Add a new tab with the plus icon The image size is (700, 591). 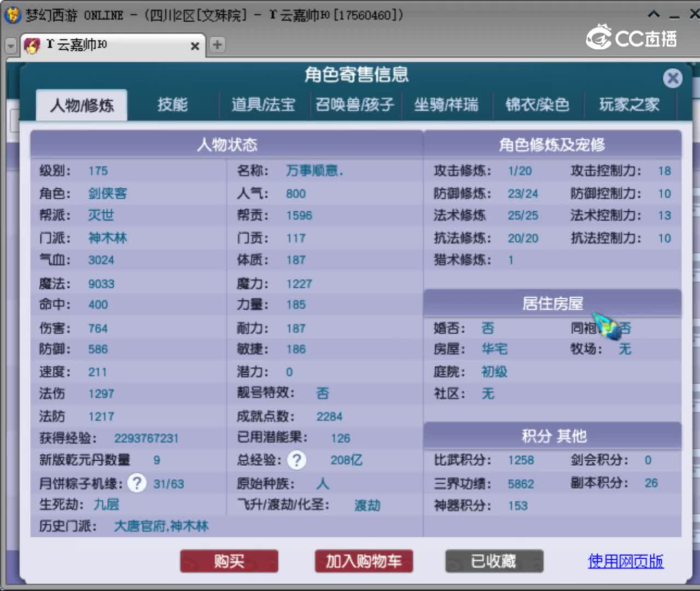click(217, 44)
